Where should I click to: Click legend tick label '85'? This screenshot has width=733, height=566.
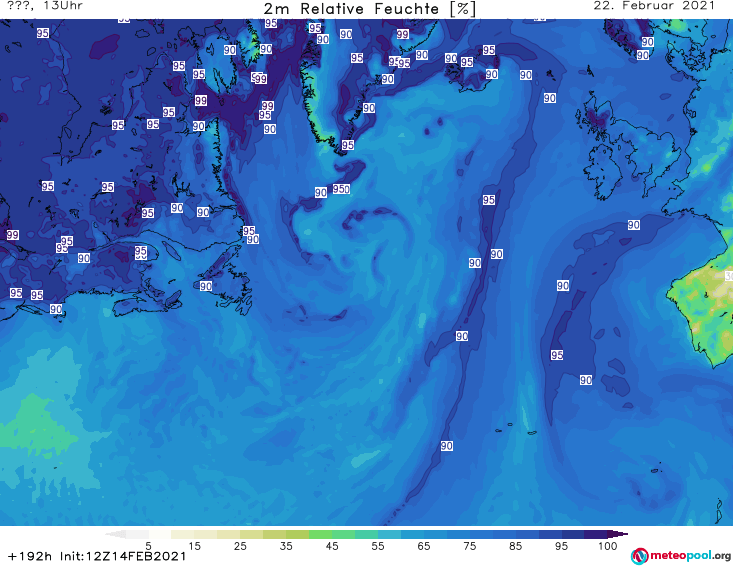(515, 546)
